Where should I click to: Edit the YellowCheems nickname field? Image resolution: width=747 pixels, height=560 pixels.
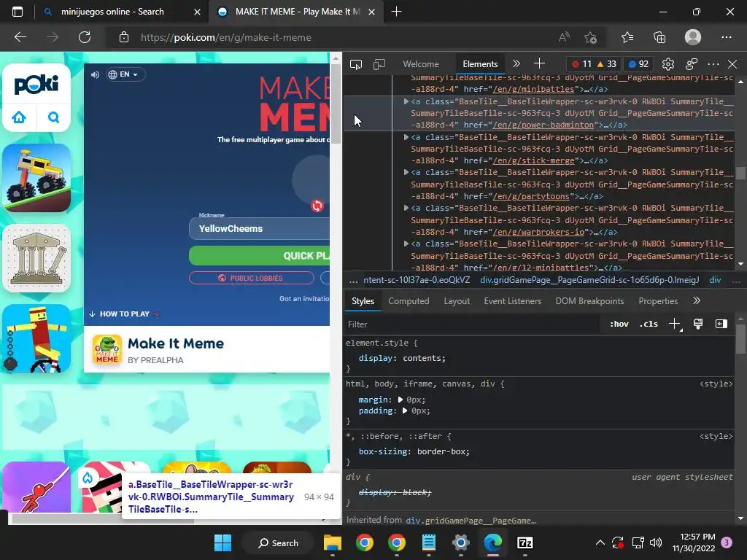[260, 228]
